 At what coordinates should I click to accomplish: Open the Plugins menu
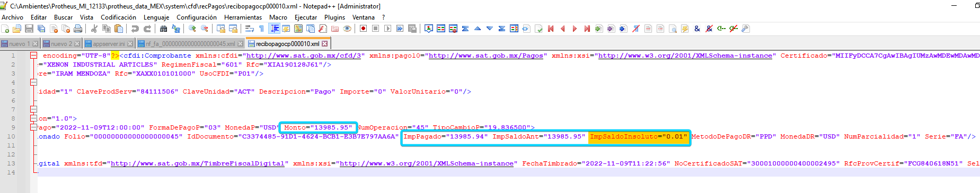pos(334,17)
